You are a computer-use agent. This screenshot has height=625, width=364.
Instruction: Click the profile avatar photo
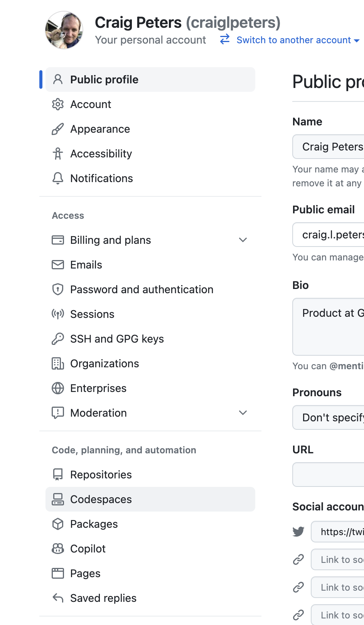tap(64, 30)
